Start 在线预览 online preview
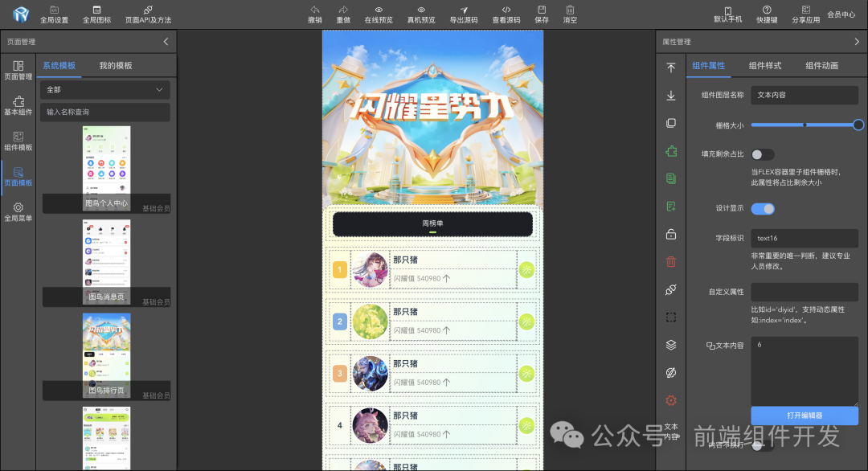Viewport: 868px width, 471px height. [x=379, y=14]
